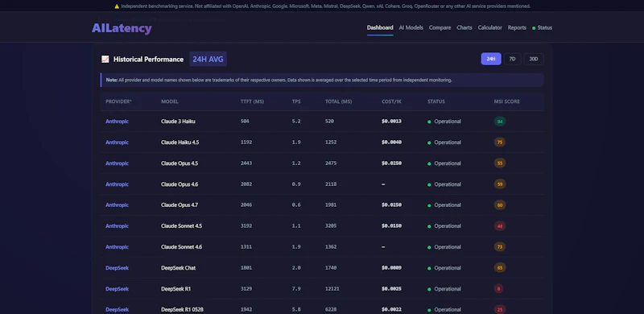Open DeepSeek link in DeepSeek Chat row
Image resolution: width=644 pixels, height=314 pixels.
117,267
